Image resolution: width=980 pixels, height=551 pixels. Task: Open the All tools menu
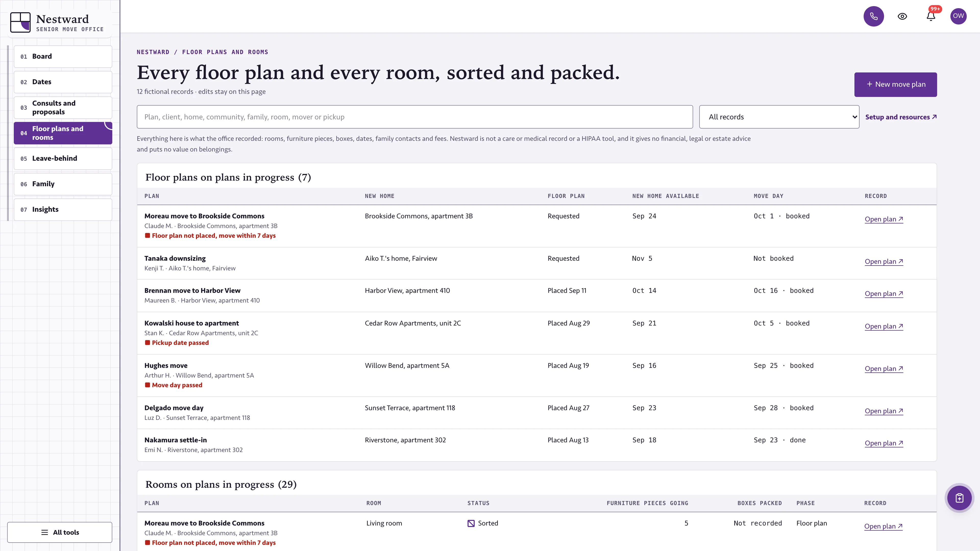tap(60, 532)
